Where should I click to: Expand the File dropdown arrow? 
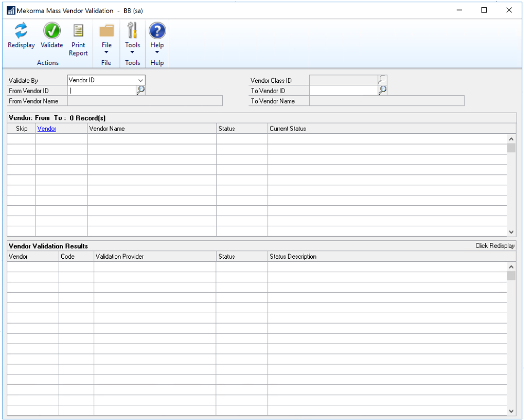tap(106, 52)
